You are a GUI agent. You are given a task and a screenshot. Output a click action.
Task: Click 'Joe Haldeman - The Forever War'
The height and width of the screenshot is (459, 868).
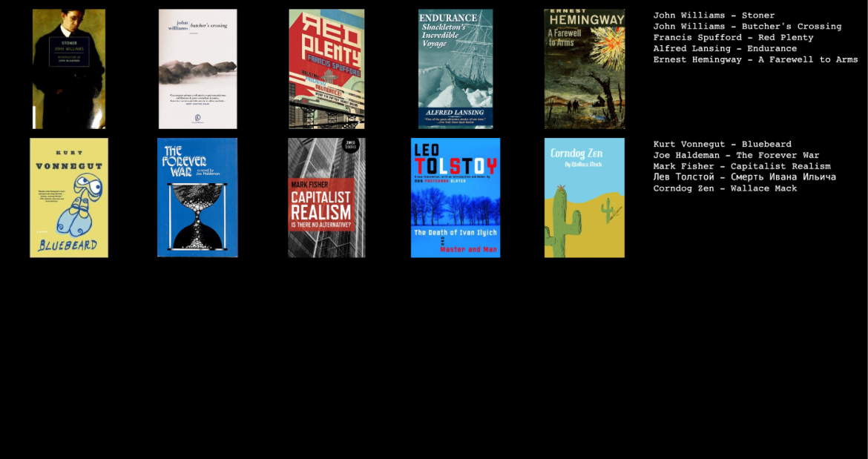[x=736, y=156]
